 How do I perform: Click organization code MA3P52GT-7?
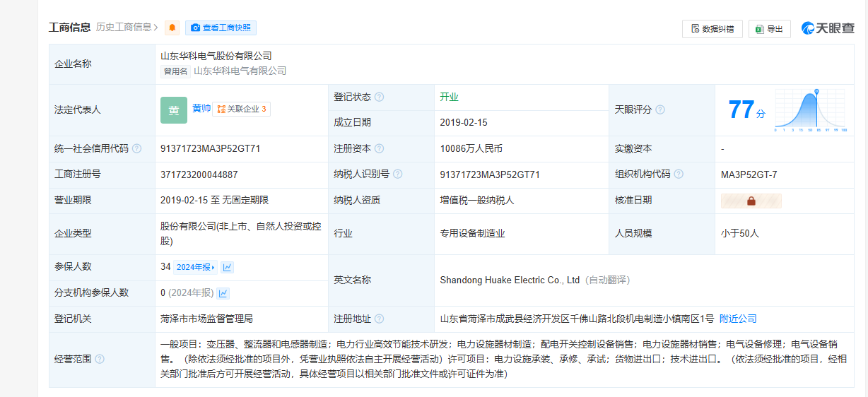749,174
